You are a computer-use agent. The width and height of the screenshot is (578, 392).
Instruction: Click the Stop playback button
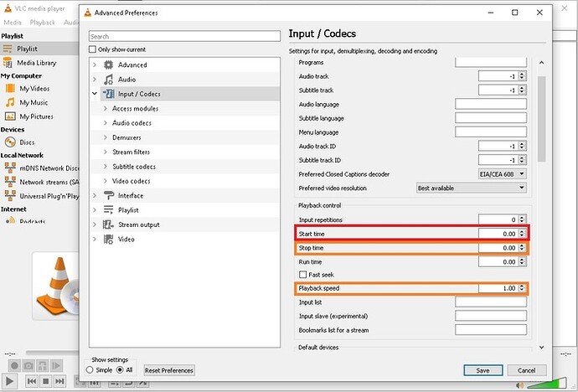[46, 381]
